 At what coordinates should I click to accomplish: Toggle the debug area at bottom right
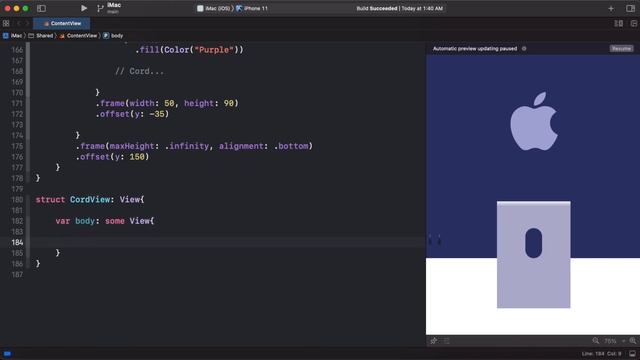click(x=632, y=354)
